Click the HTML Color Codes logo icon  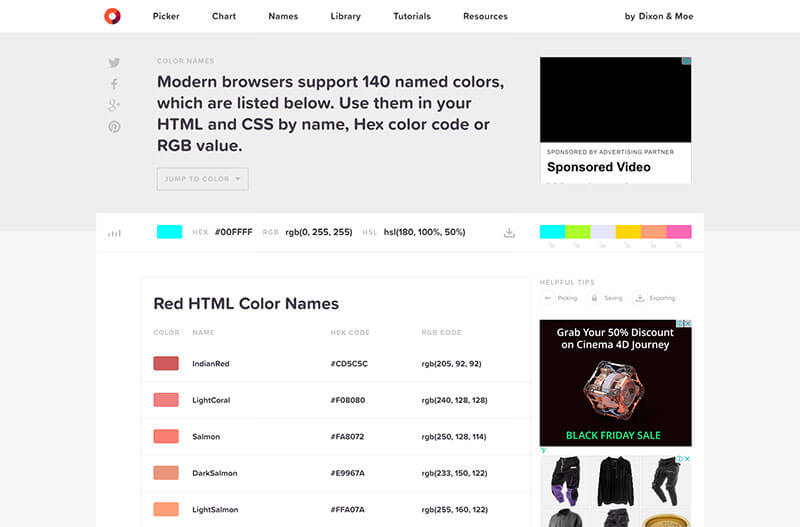click(112, 16)
